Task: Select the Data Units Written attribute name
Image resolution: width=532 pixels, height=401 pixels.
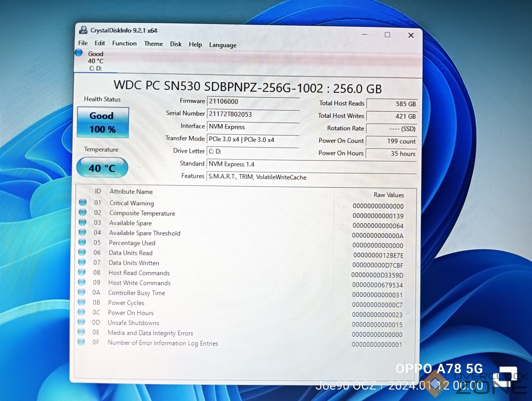Action: pos(134,263)
